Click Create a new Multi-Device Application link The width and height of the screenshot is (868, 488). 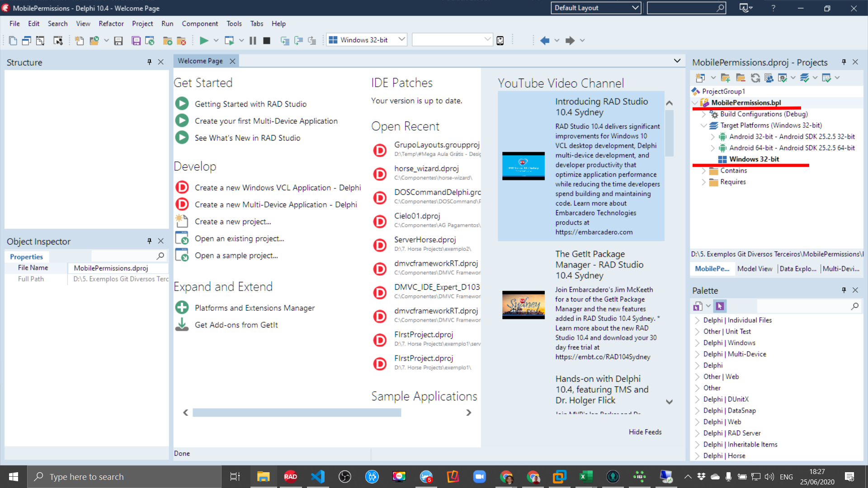pyautogui.click(x=275, y=205)
